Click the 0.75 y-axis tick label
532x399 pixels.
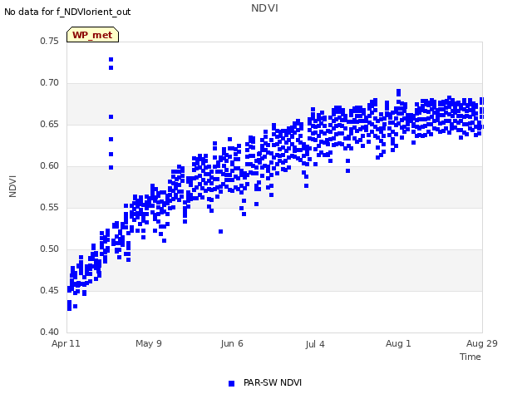pyautogui.click(x=50, y=41)
